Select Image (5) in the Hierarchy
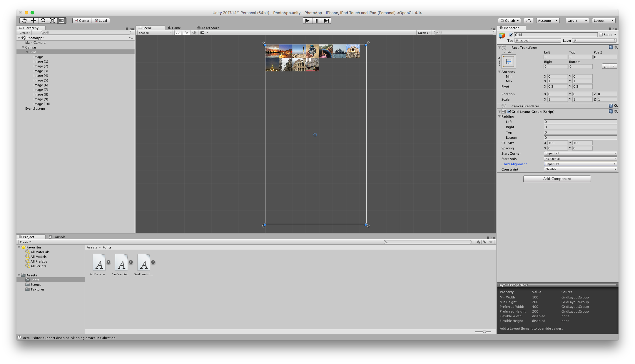Image resolution: width=635 pixels, height=364 pixels. click(41, 80)
